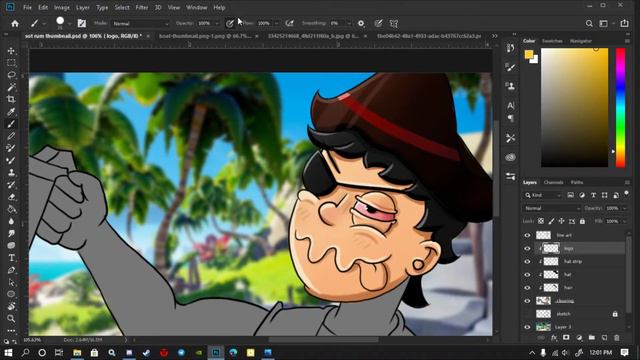Create new adjustment layer icon
The height and width of the screenshot is (360, 640).
click(x=579, y=338)
